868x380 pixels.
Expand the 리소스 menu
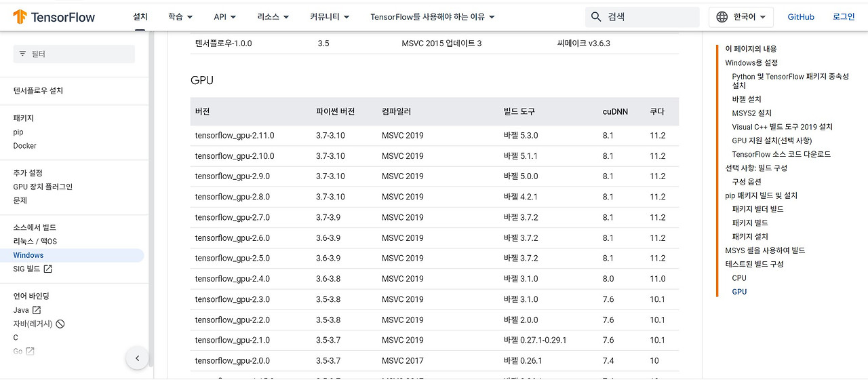(273, 17)
